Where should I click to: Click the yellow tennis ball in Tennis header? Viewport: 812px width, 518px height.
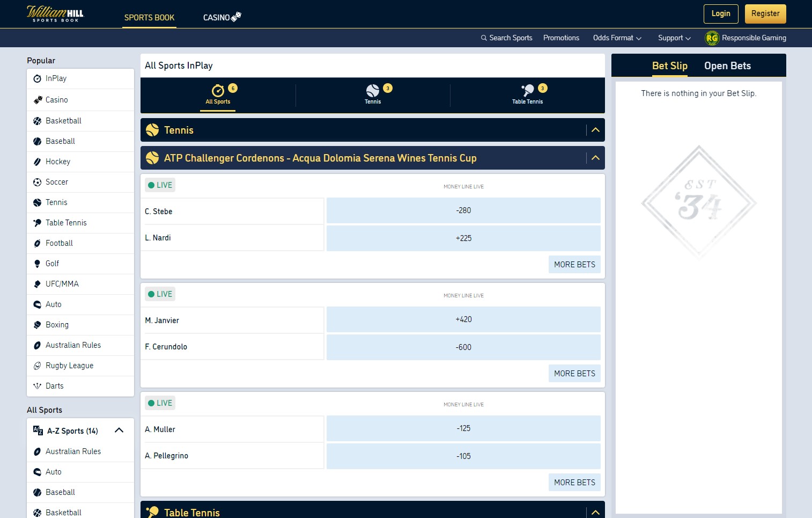click(x=152, y=130)
